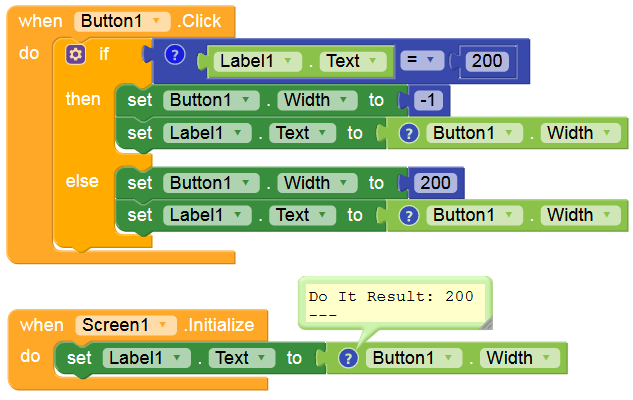Image resolution: width=633 pixels, height=400 pixels.
Task: Click the question mark icon in the else-branch Button1 Width getter
Action: 408,215
